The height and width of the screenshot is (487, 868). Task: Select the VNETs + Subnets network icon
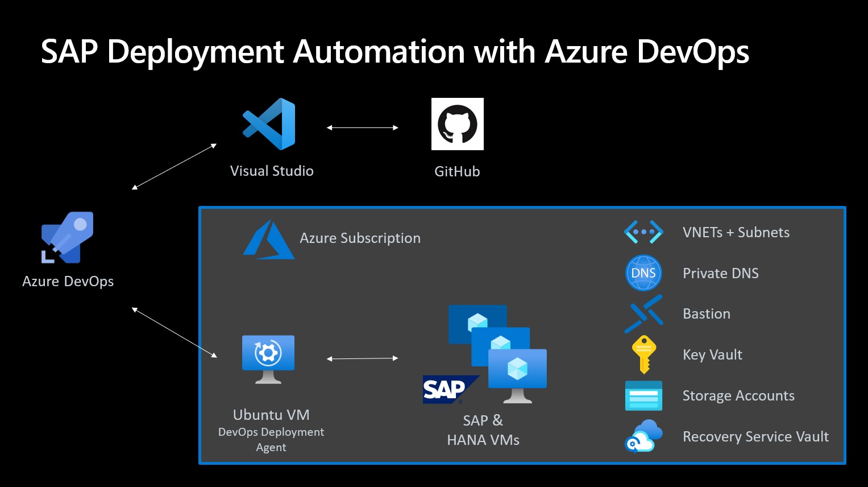(x=643, y=232)
